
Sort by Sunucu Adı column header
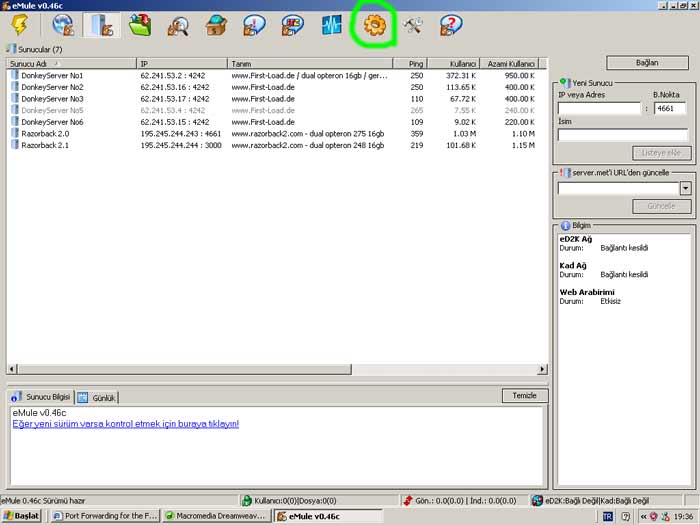pyautogui.click(x=71, y=64)
